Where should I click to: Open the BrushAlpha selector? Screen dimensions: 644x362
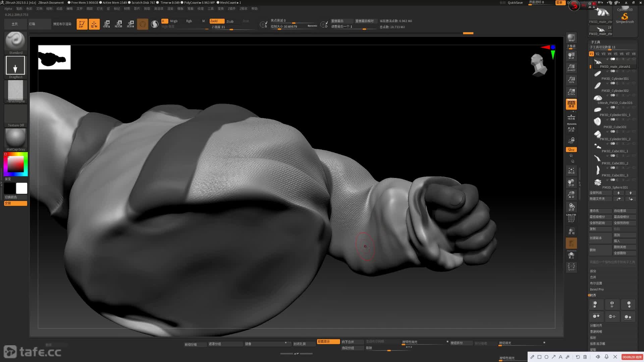pos(15,91)
